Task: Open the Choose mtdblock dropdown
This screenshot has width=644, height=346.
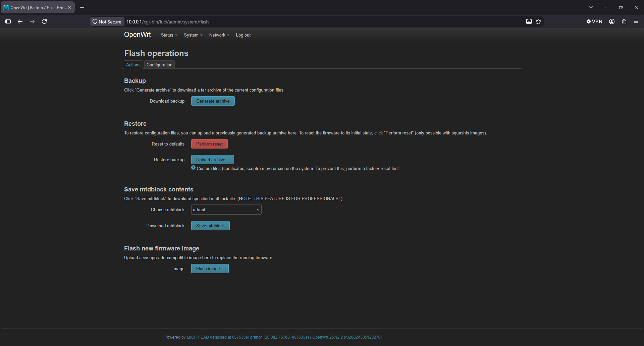Action: point(226,210)
